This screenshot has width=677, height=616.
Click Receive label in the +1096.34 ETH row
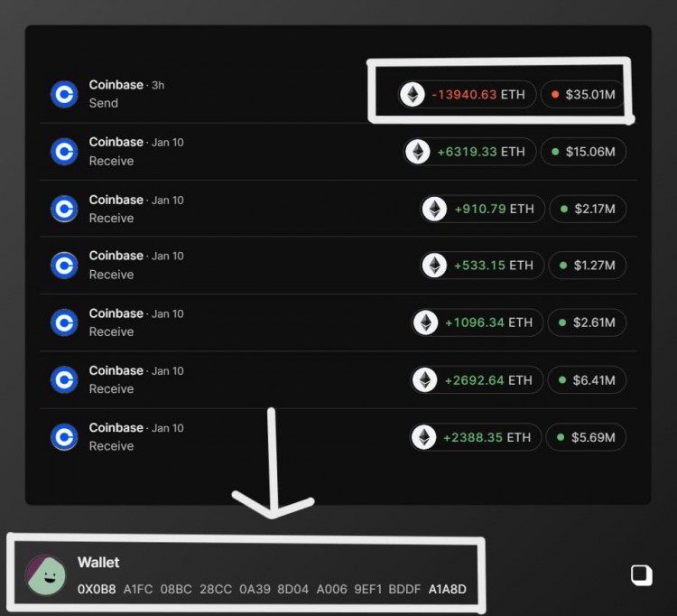click(x=111, y=331)
